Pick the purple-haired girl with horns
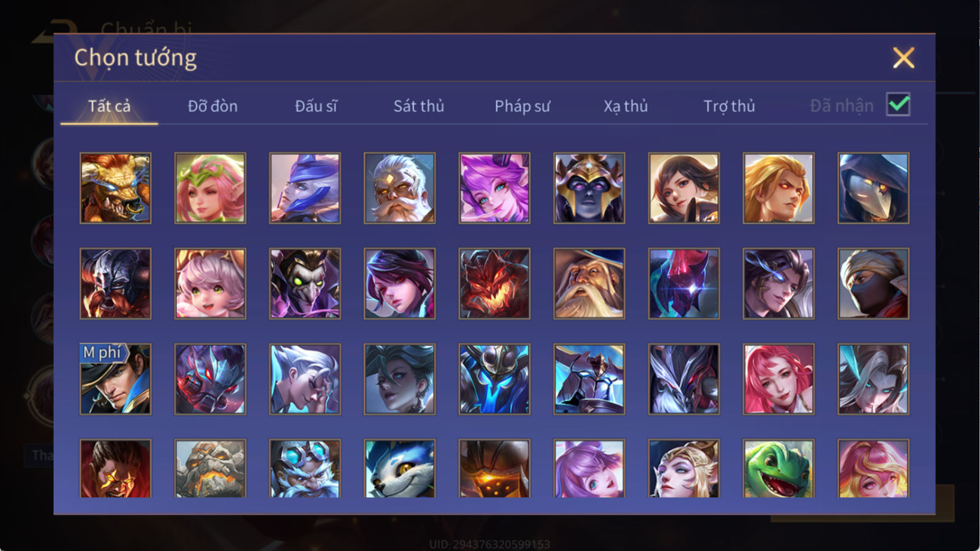The height and width of the screenshot is (551, 980). [x=494, y=188]
